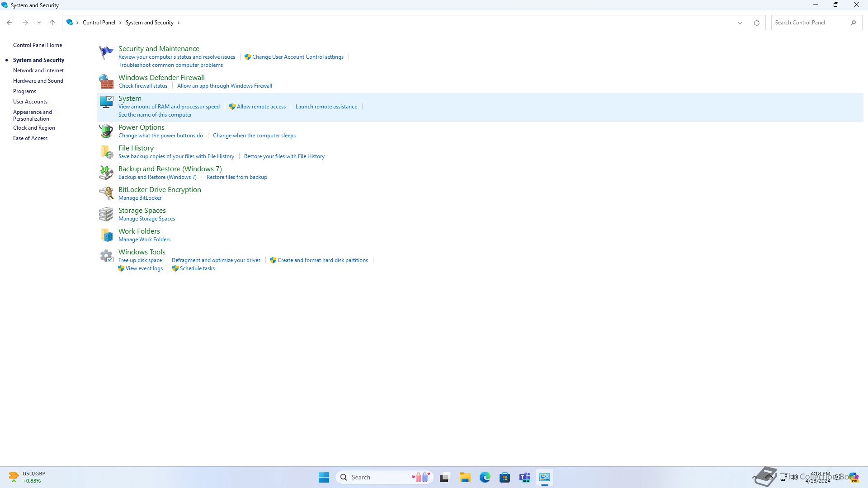
Task: Select User Accounts in sidebar
Action: tap(30, 102)
